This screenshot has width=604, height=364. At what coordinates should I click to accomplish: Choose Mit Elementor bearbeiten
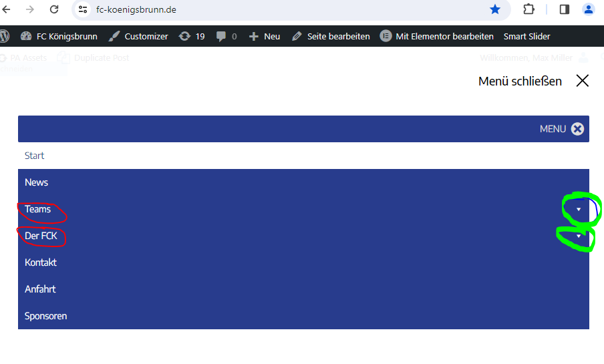pyautogui.click(x=437, y=36)
